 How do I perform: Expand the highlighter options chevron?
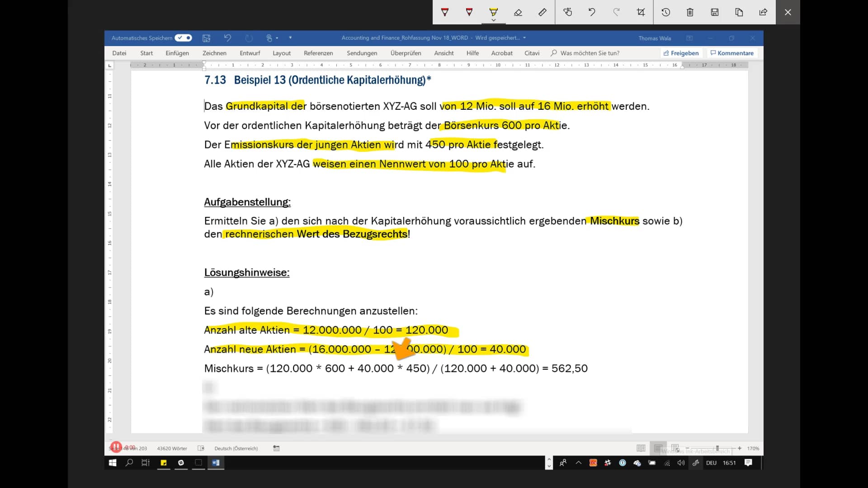tap(494, 20)
